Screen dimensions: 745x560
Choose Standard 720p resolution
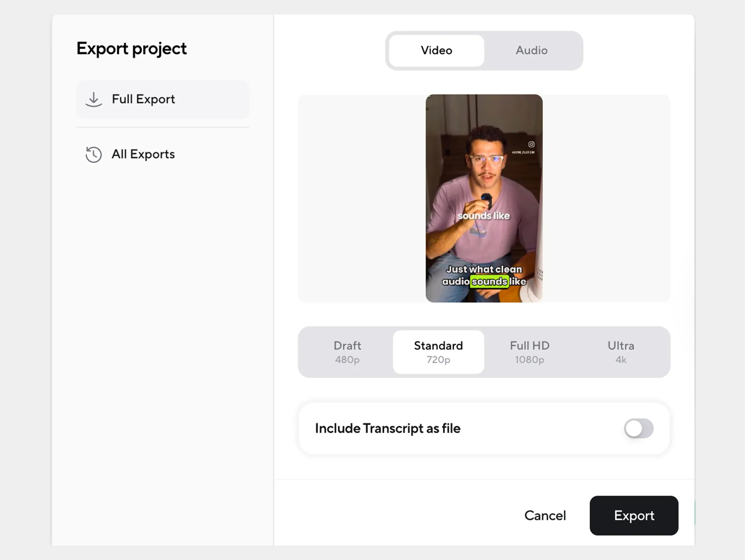pos(438,352)
